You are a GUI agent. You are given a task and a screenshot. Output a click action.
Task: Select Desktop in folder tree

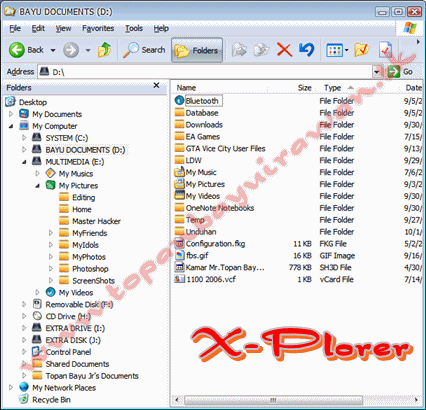click(33, 102)
